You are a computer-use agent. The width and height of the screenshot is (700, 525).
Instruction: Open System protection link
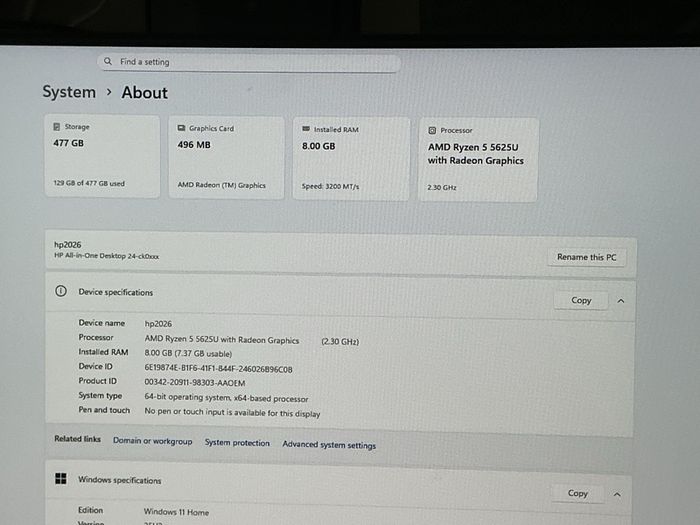click(x=237, y=443)
